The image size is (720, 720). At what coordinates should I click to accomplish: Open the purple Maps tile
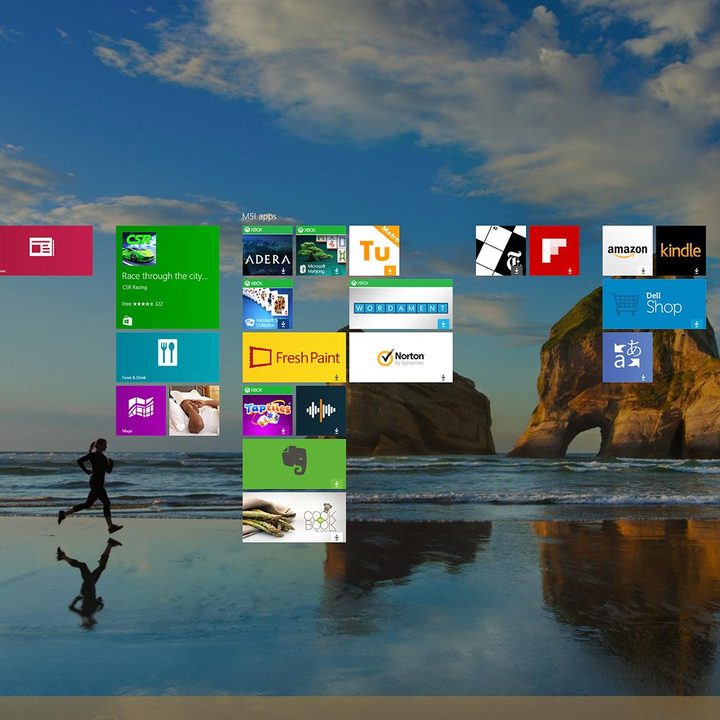pyautogui.click(x=141, y=411)
